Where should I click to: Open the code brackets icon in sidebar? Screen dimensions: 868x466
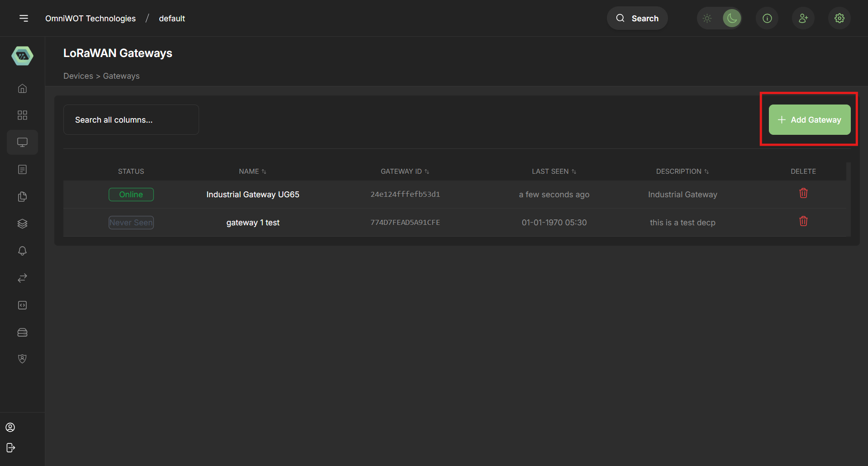[x=22, y=305]
